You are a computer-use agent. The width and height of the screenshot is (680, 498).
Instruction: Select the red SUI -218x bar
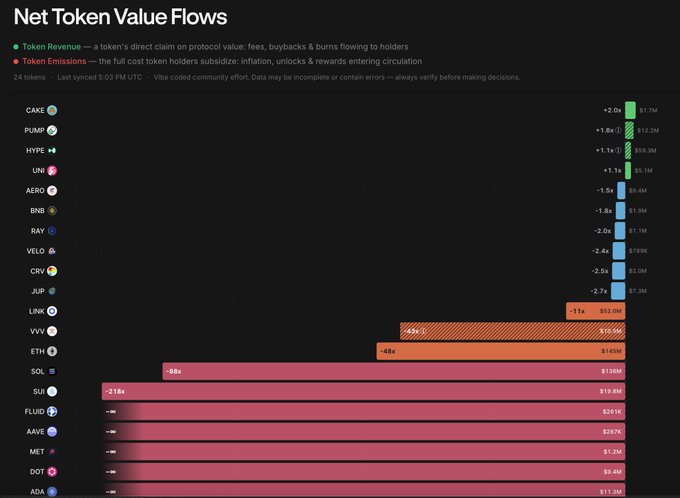pyautogui.click(x=363, y=391)
